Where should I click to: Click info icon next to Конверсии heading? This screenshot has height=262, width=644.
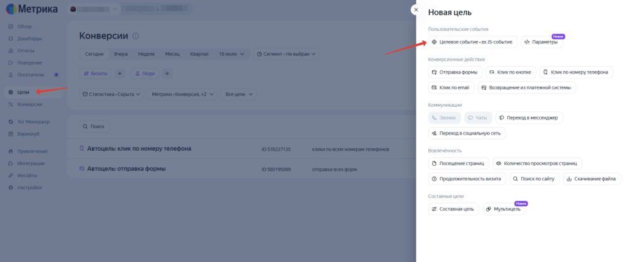pos(136,36)
